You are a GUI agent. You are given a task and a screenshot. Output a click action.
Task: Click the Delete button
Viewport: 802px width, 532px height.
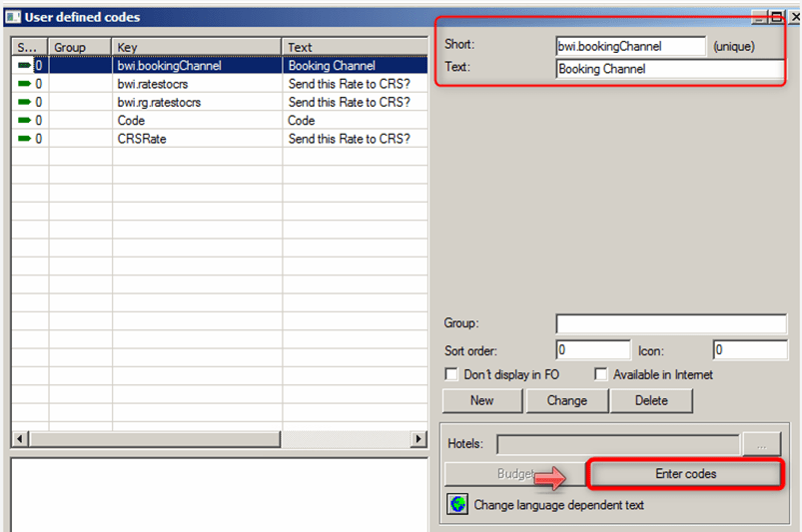tap(651, 400)
